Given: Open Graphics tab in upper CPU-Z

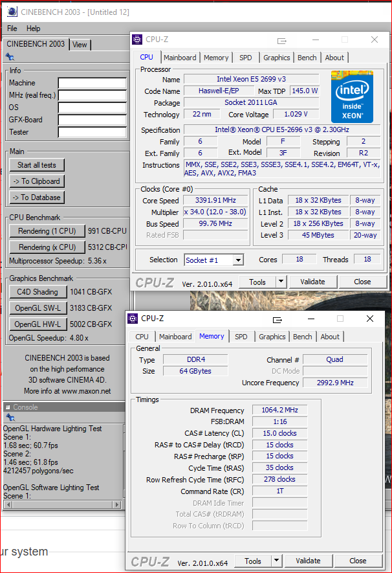Looking at the screenshot, I should [x=277, y=58].
